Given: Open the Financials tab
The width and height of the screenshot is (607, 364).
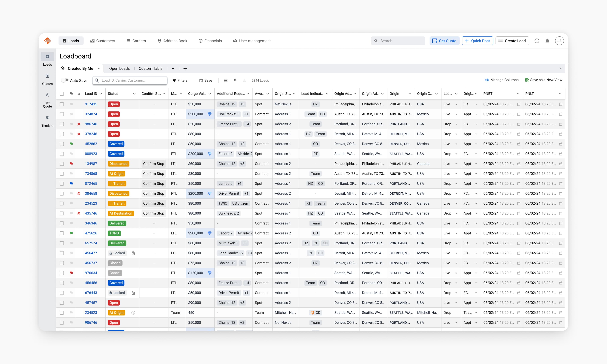Looking at the screenshot, I should click(x=210, y=41).
